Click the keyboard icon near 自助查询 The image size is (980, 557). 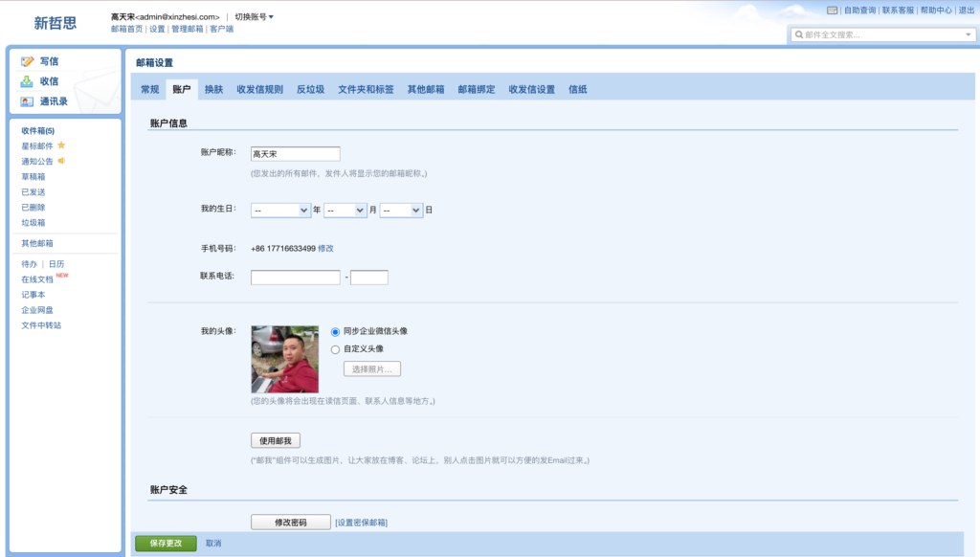click(x=832, y=11)
